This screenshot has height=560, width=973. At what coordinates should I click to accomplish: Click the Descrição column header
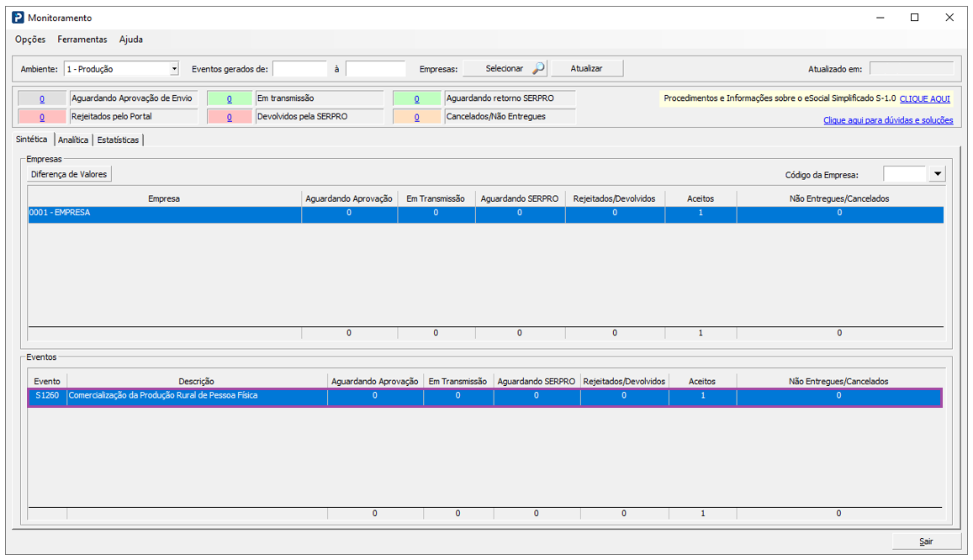pos(197,382)
